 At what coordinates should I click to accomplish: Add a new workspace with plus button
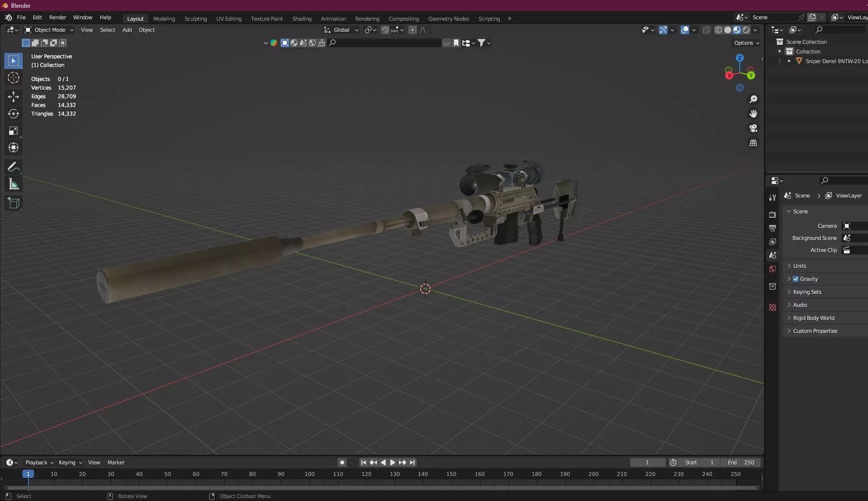tap(509, 19)
